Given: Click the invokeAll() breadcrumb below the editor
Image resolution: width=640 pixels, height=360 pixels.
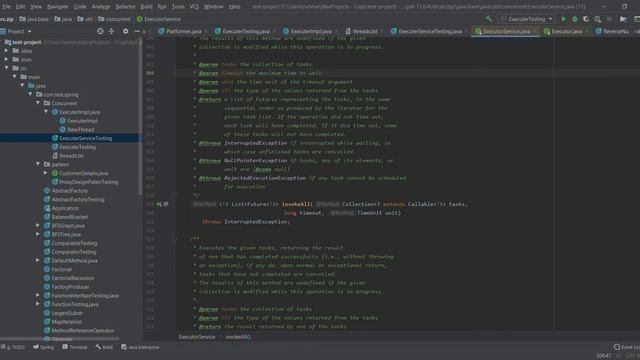Looking at the screenshot, I should (x=238, y=337).
